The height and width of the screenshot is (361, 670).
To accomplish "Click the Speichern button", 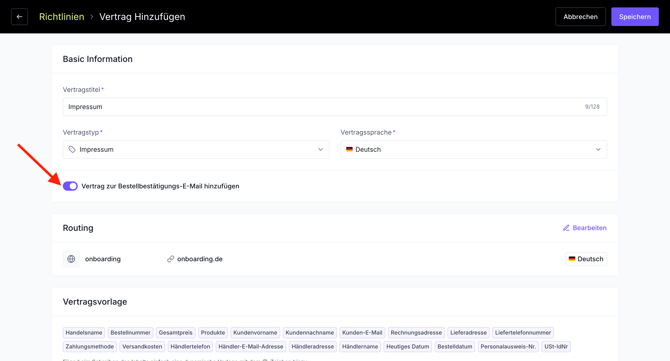I will coord(635,17).
